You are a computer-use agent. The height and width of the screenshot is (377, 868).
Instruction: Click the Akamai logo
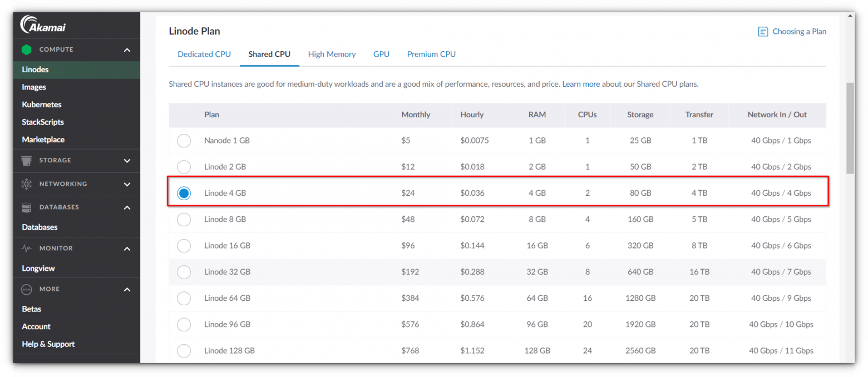click(x=43, y=26)
